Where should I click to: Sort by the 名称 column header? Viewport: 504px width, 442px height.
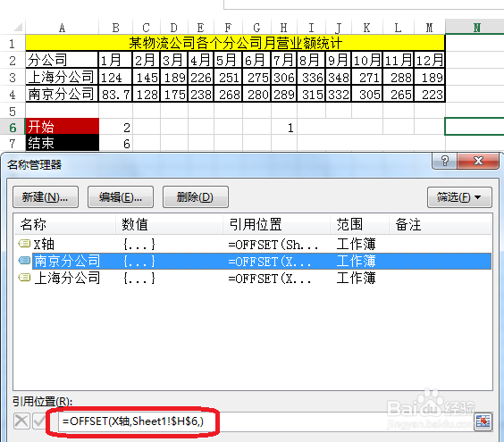click(x=65, y=224)
